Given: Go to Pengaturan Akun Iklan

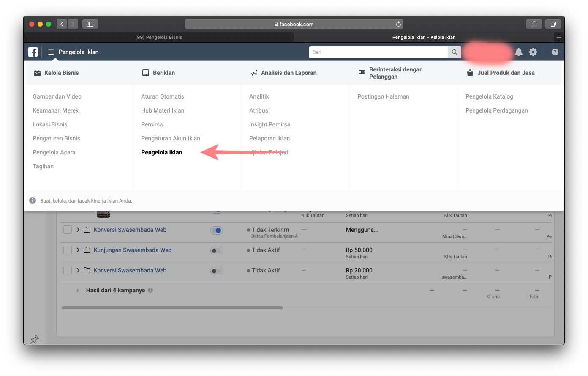Looking at the screenshot, I should point(171,138).
